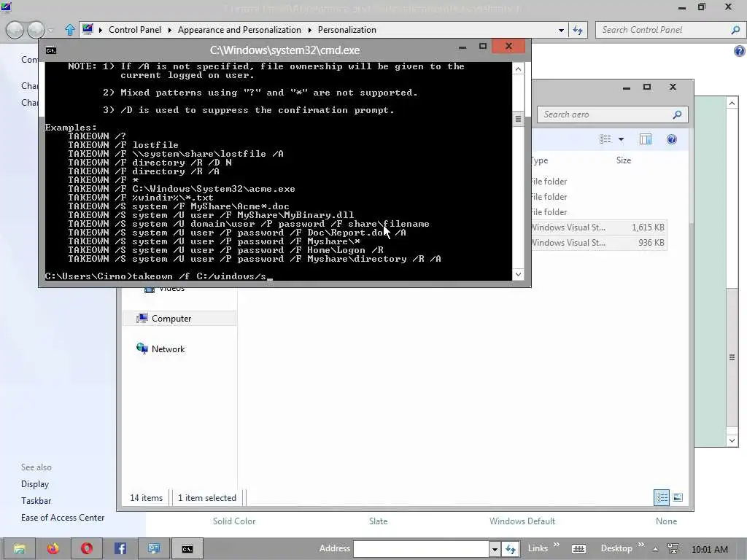Click the Go button beside taskbar Address box
Screen dimensions: 747x560
[510, 549]
